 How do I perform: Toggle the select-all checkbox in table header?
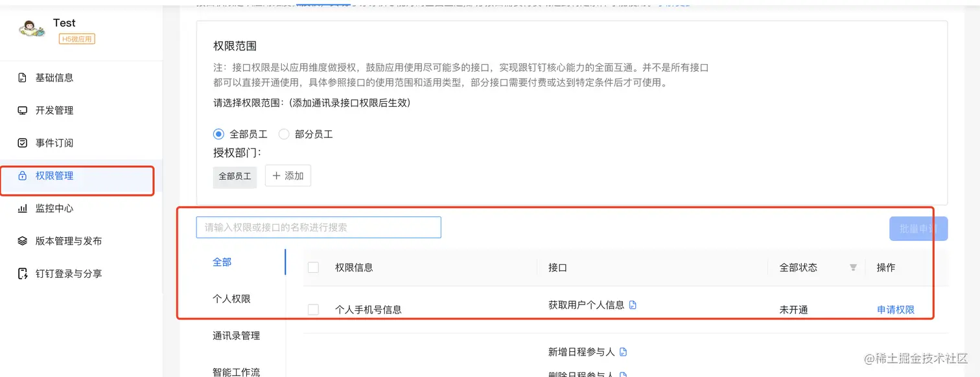(313, 268)
